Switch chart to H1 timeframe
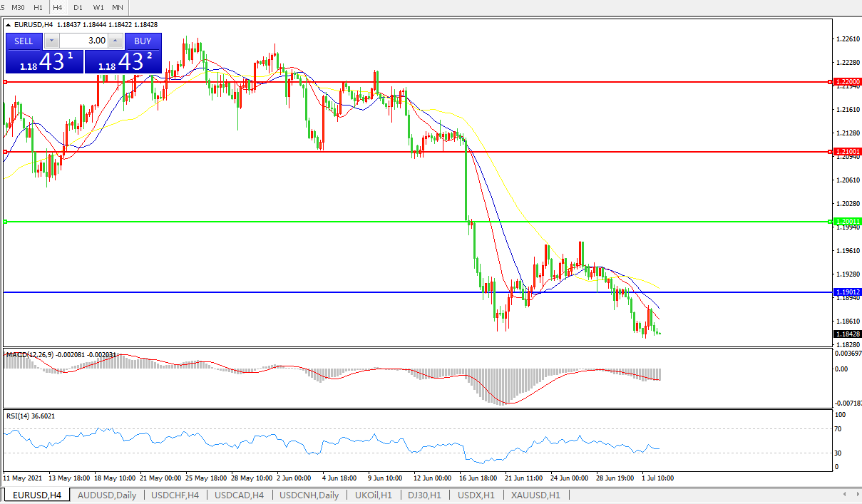This screenshot has height=504, width=862. (x=38, y=7)
